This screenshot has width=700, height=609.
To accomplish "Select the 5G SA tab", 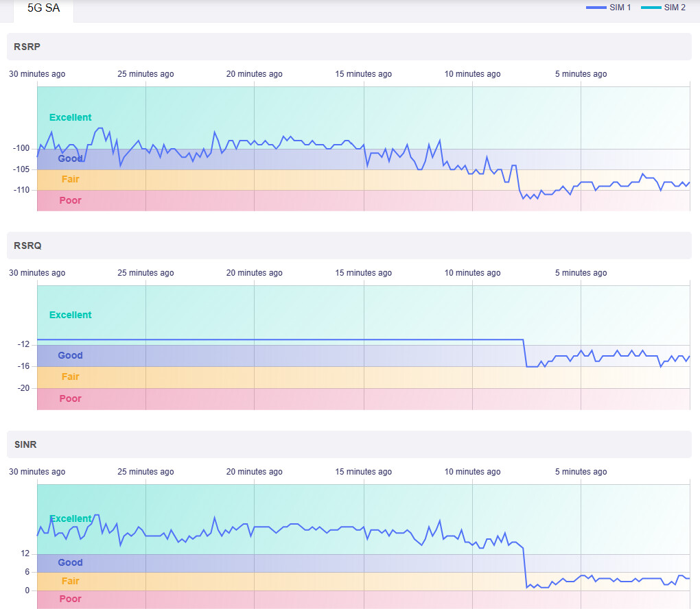I will pyautogui.click(x=44, y=8).
